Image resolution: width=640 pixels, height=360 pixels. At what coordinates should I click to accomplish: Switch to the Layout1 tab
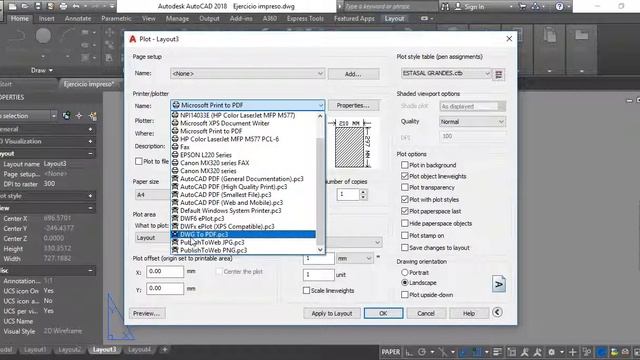35,350
